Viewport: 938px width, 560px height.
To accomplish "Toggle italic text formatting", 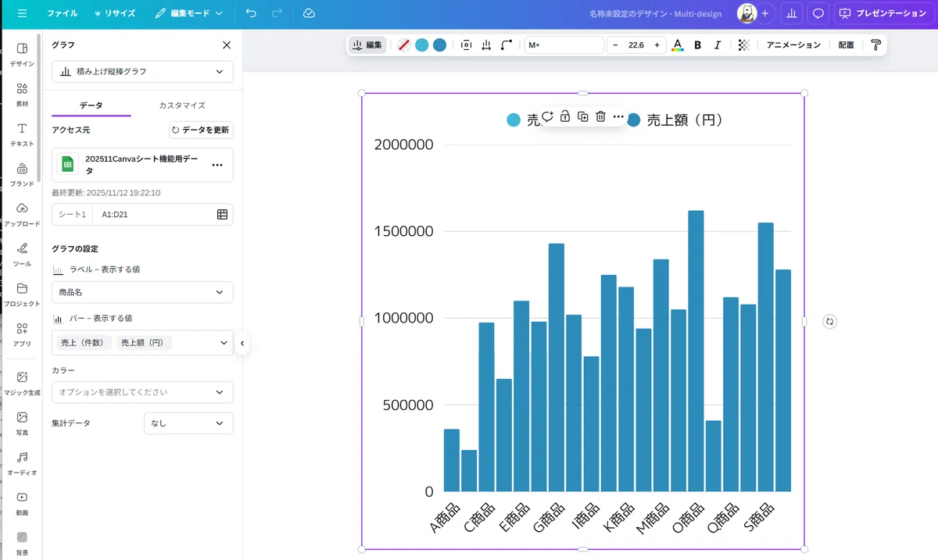I will point(718,45).
